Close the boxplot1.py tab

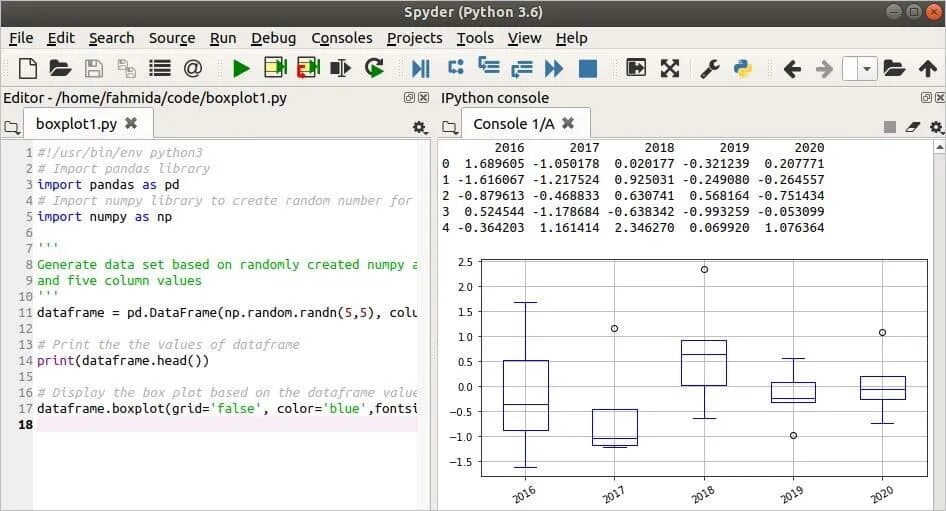[x=131, y=123]
